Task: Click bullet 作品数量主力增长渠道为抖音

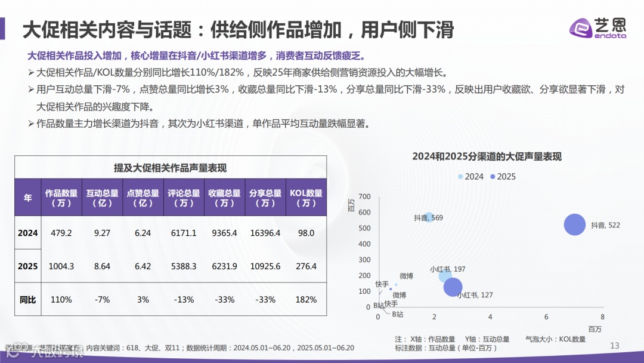Action: click(x=200, y=124)
